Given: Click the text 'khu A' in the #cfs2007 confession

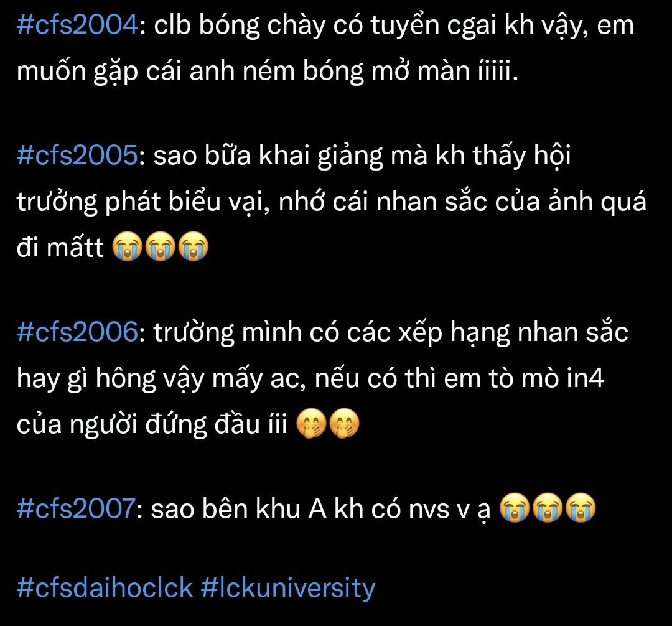Looking at the screenshot, I should coord(291,508).
